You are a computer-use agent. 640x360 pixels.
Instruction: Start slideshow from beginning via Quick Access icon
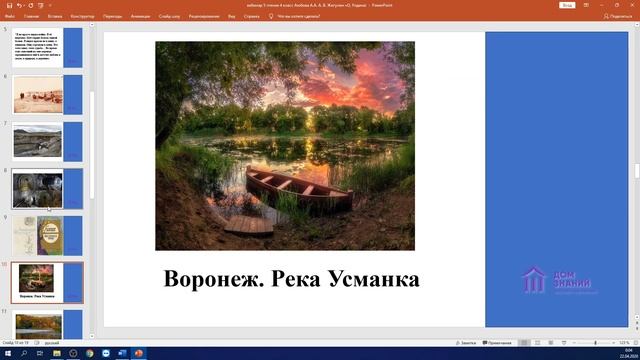coord(40,5)
